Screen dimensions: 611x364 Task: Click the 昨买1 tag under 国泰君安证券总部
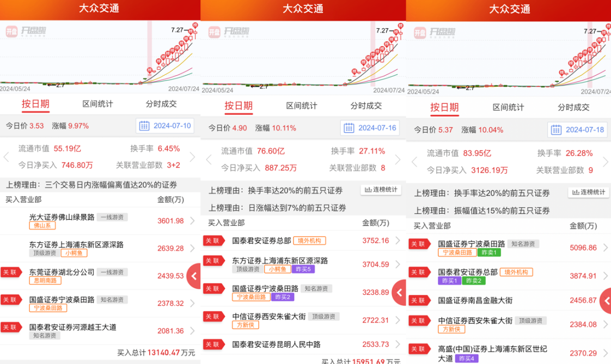pyautogui.click(x=449, y=280)
